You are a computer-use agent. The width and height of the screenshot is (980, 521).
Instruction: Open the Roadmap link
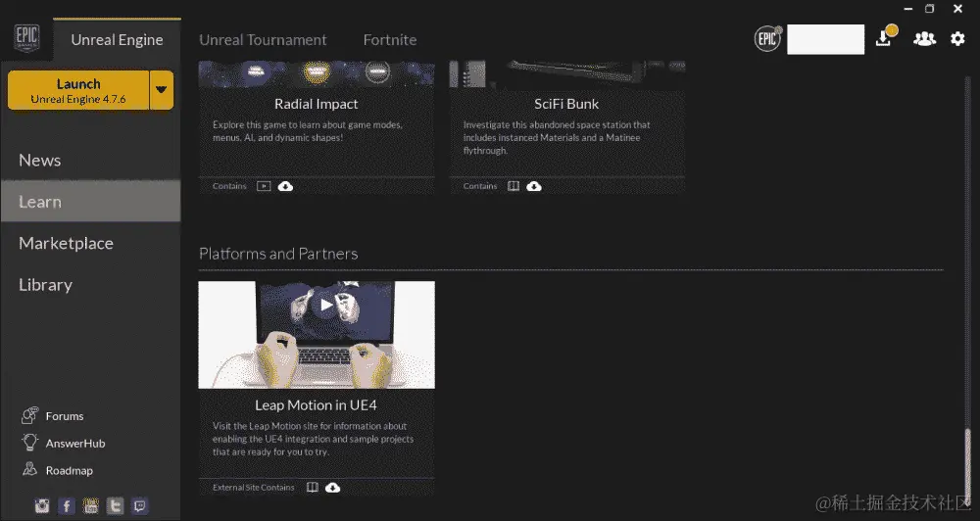[x=70, y=470]
